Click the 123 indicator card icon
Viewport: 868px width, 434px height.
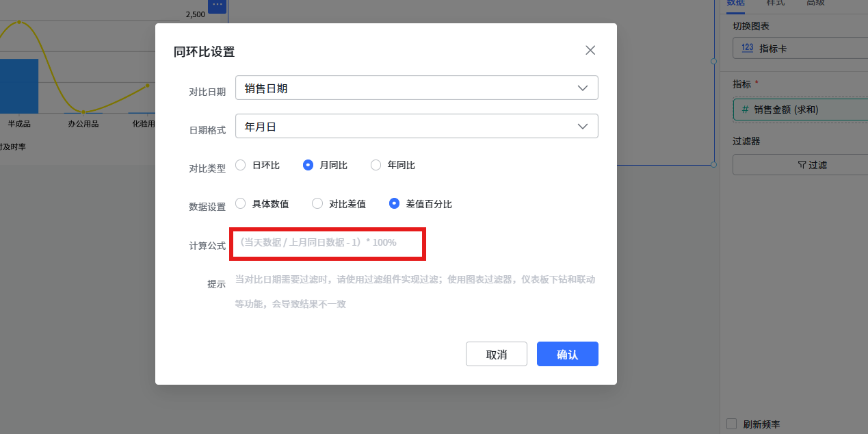748,49
